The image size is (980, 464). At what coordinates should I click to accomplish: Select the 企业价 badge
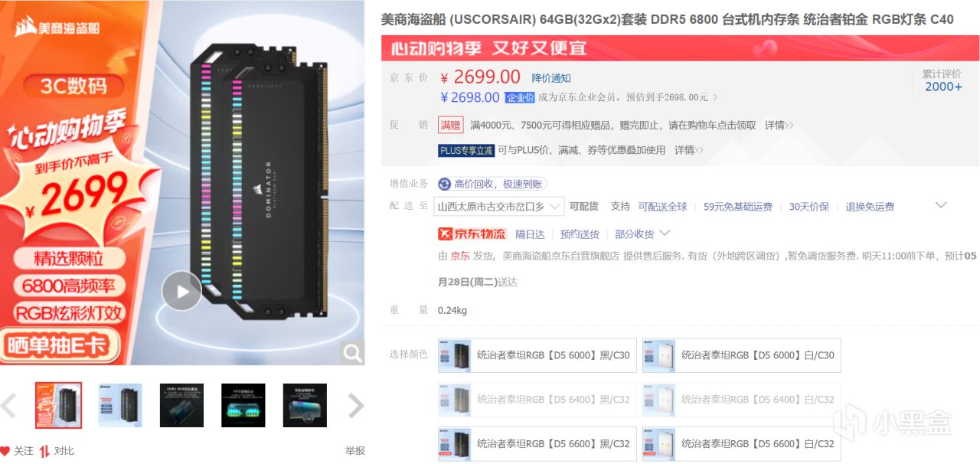coord(519,98)
